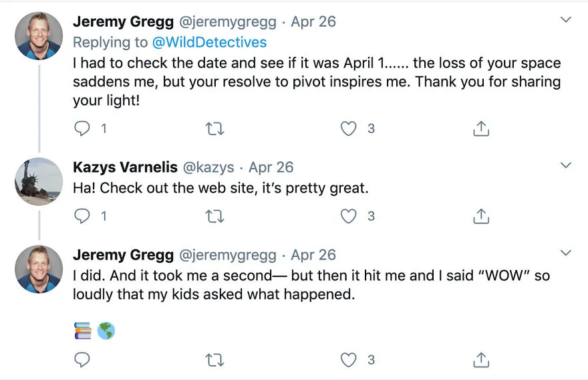588x380 pixels.
Task: Share Jeremy Gregg's first tweet
Action: (481, 128)
